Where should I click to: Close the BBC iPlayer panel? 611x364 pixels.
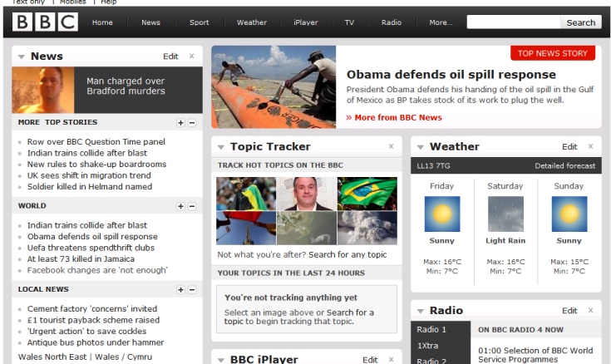392,360
